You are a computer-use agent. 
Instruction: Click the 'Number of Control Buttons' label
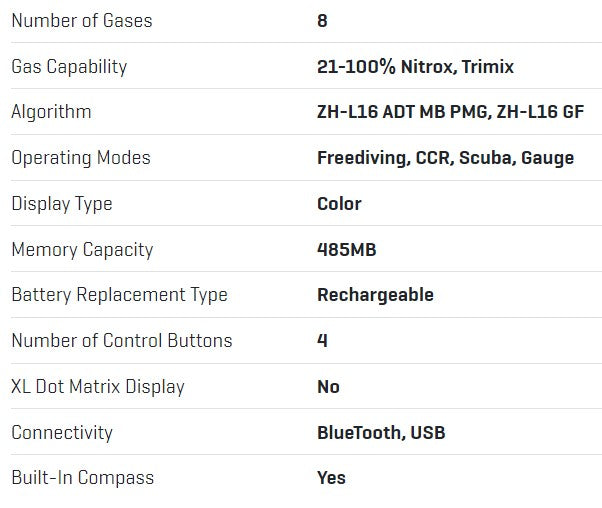pyautogui.click(x=121, y=340)
